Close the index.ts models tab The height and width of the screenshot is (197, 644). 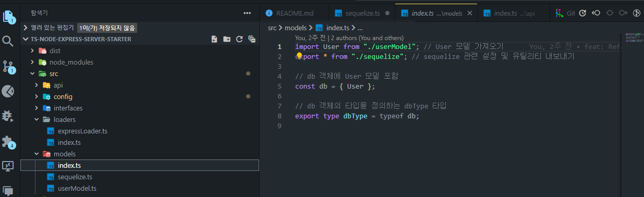click(470, 13)
